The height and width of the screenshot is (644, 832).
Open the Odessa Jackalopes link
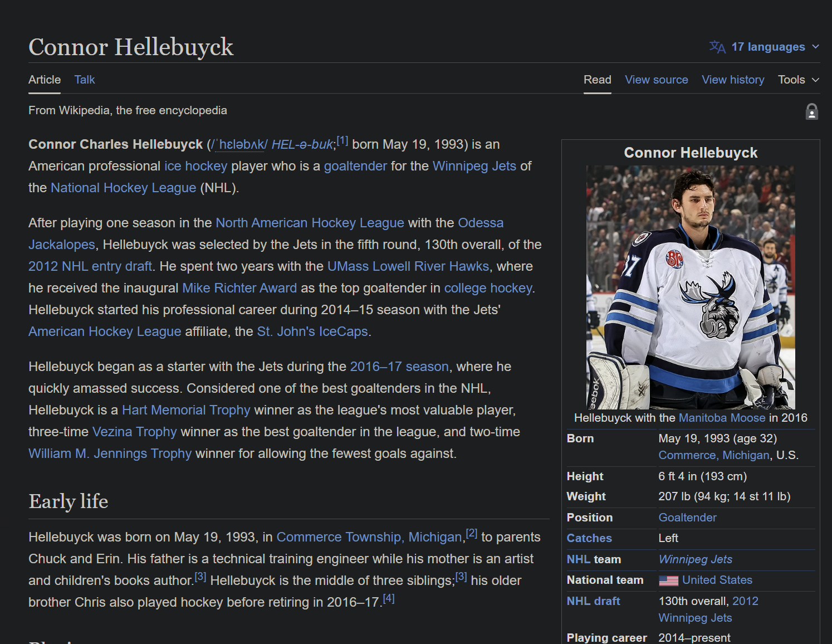[x=481, y=223]
